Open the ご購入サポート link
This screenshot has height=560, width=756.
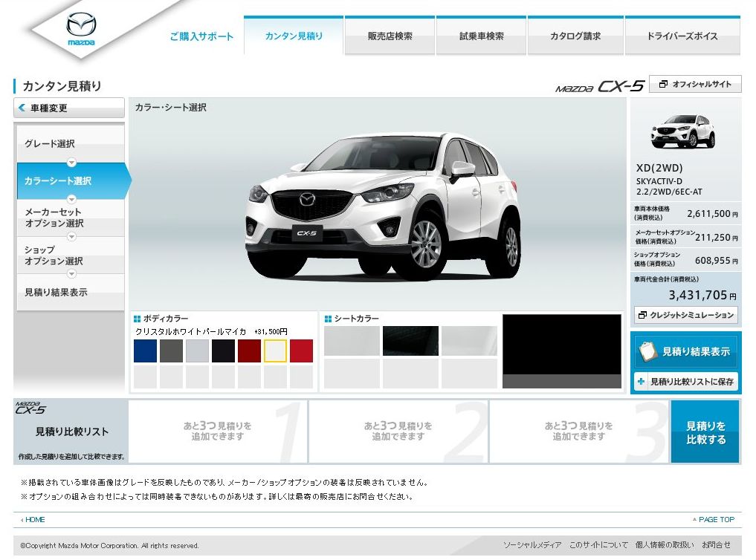pyautogui.click(x=201, y=36)
